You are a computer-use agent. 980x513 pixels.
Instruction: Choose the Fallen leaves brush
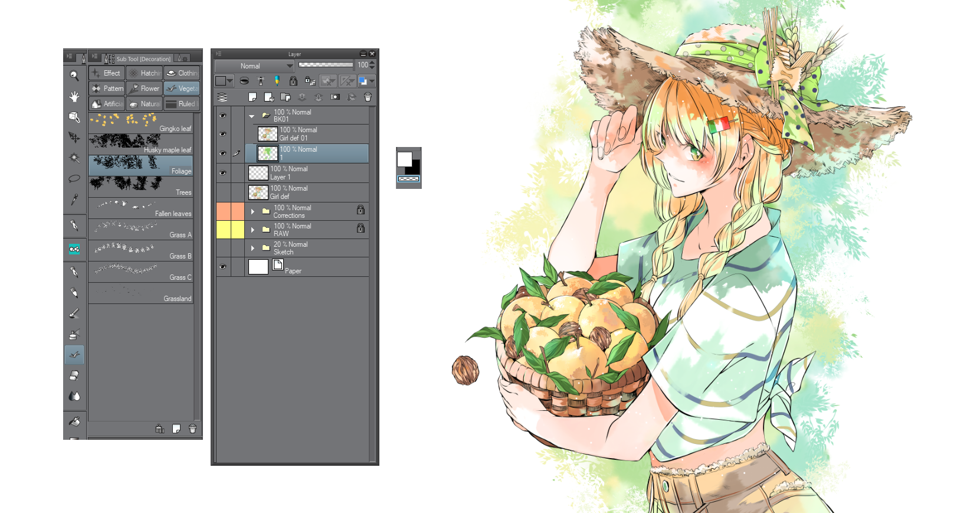point(141,208)
